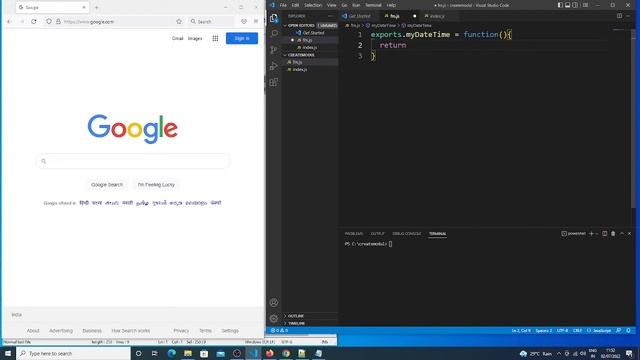Image resolution: width=640 pixels, height=360 pixels.
Task: Open Customize Layout icon in VS Code title bar
Action: click(x=585, y=5)
